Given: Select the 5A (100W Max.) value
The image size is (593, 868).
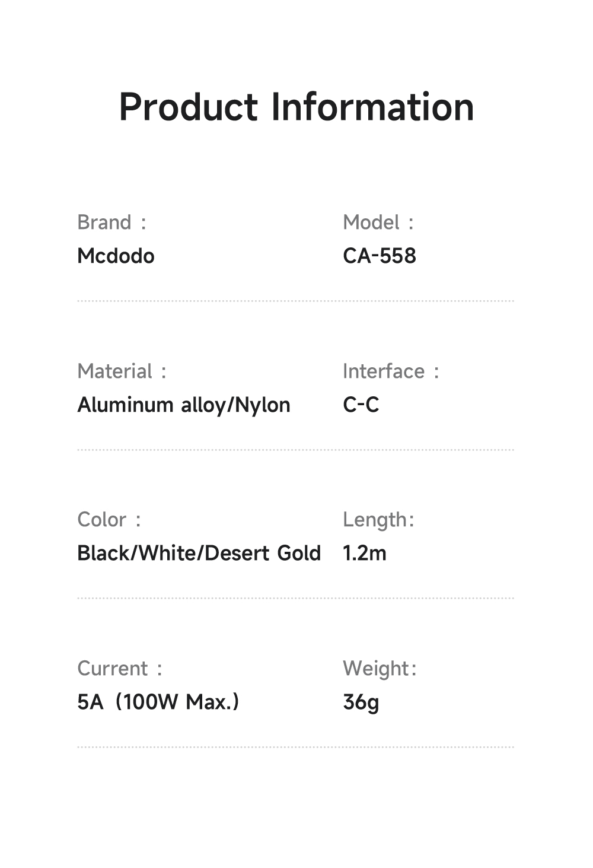Looking at the screenshot, I should [158, 702].
